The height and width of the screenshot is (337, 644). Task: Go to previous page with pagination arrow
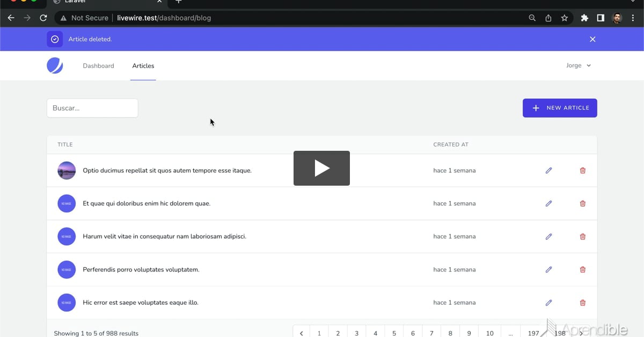tap(302, 333)
